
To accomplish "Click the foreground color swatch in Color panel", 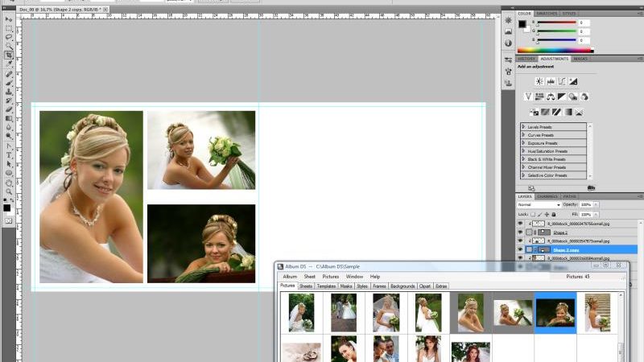I will pyautogui.click(x=522, y=24).
